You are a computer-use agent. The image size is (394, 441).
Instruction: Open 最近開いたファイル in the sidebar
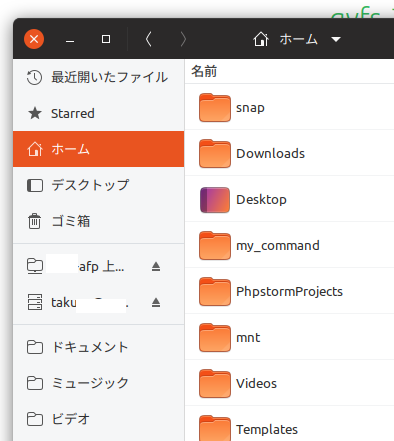tap(99, 77)
